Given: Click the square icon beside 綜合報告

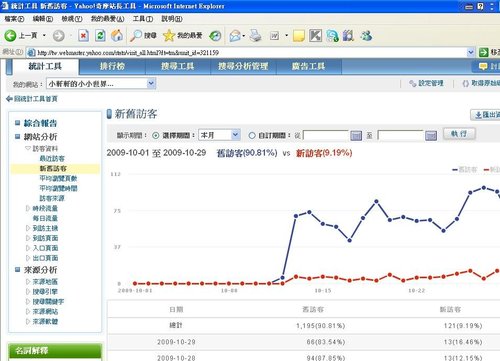Looking at the screenshot, I should [x=18, y=123].
